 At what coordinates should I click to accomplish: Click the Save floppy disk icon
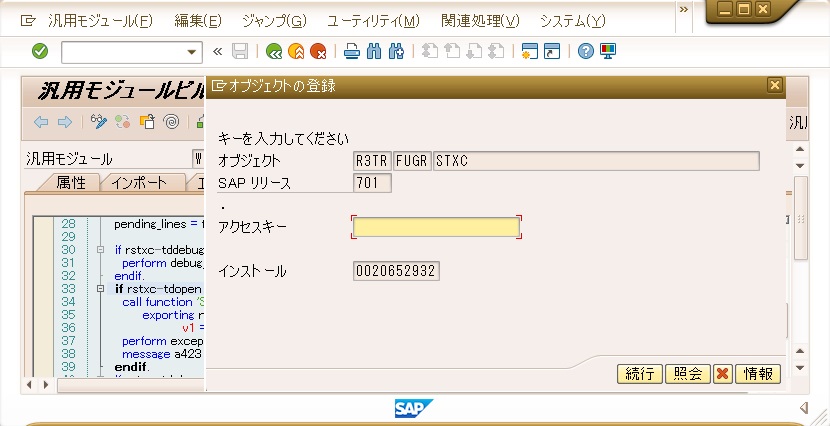pos(240,51)
